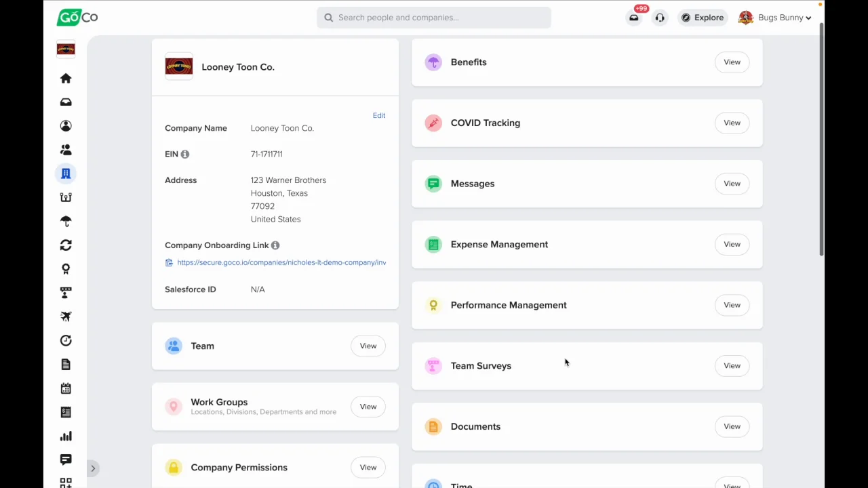Open the team people sidebar icon

click(66, 150)
